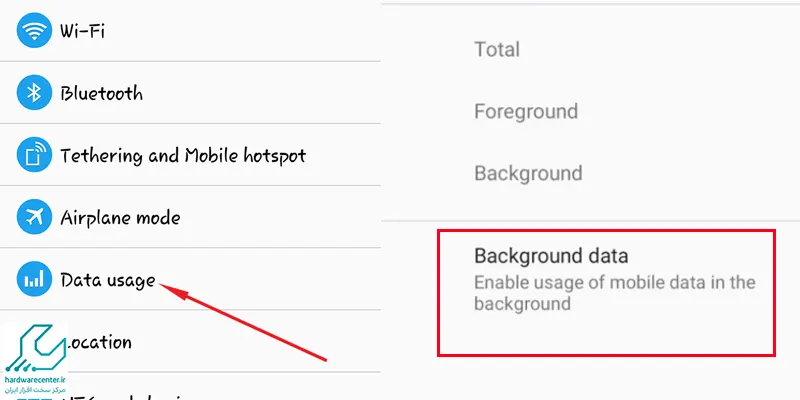The height and width of the screenshot is (400, 800).
Task: Select the Background usage row
Action: [x=527, y=173]
